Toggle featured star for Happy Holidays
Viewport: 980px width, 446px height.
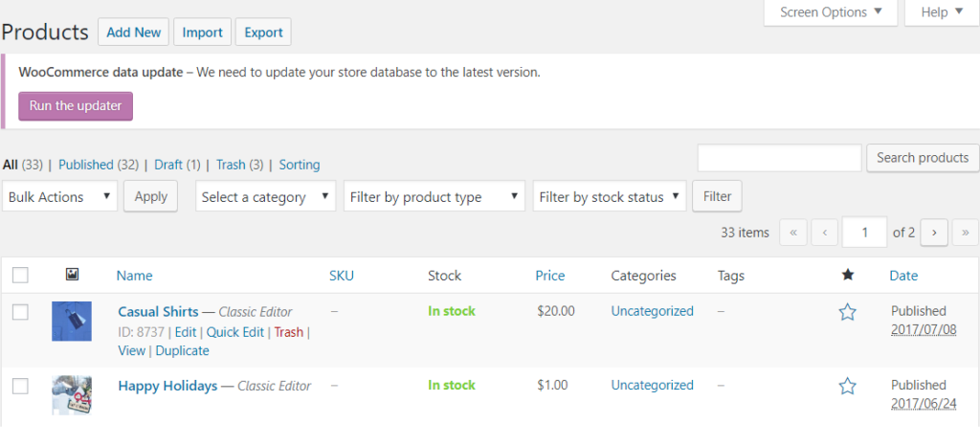[847, 387]
